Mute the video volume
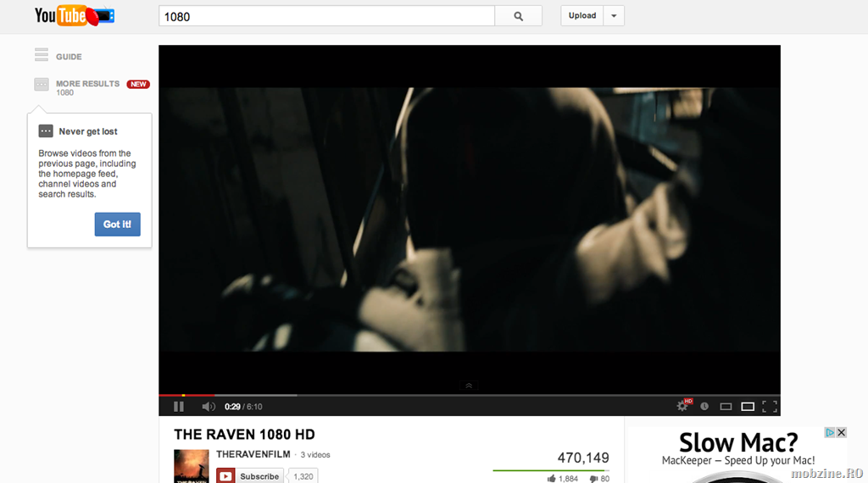Image resolution: width=868 pixels, height=483 pixels. click(209, 407)
